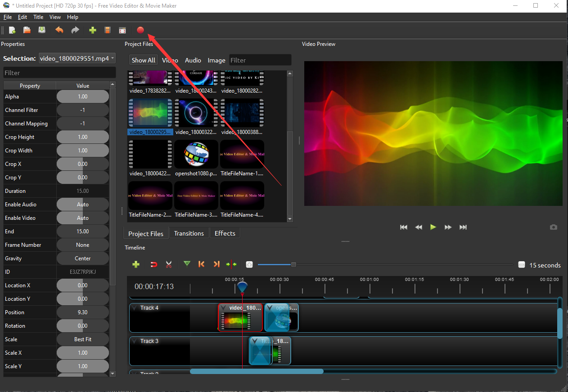
Task: Open the Title menu
Action: click(38, 17)
